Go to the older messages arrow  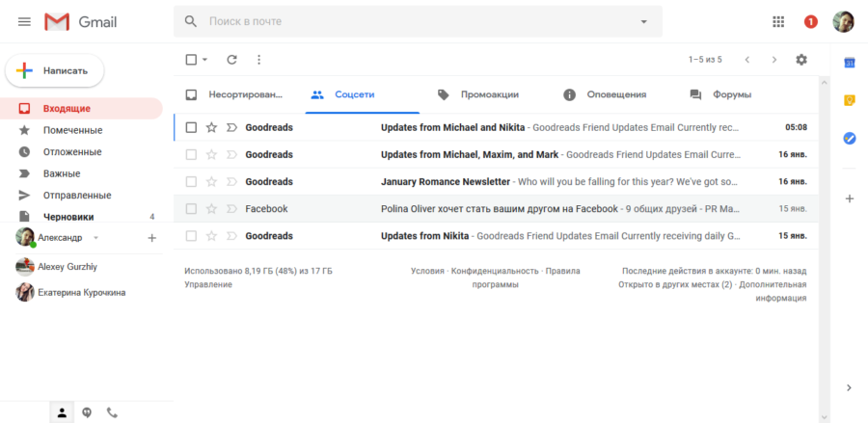pyautogui.click(x=774, y=60)
